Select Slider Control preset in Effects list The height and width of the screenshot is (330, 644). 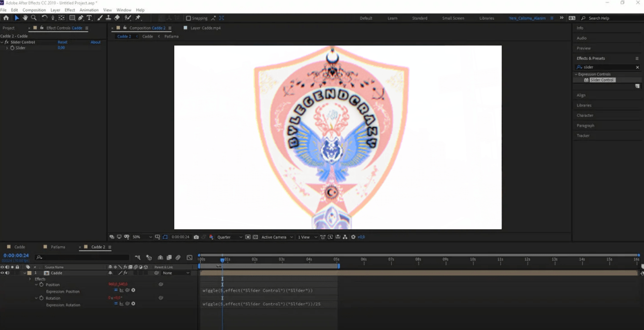coord(602,80)
